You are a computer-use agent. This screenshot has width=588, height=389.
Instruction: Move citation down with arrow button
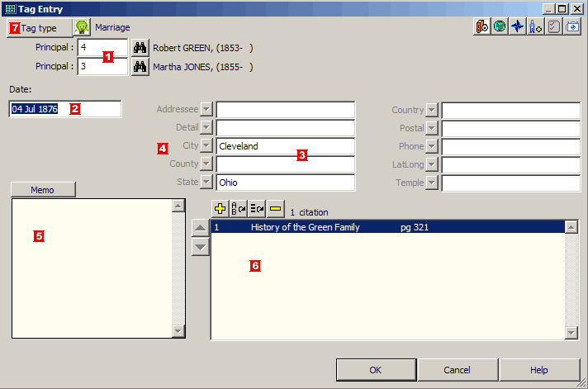tap(200, 247)
